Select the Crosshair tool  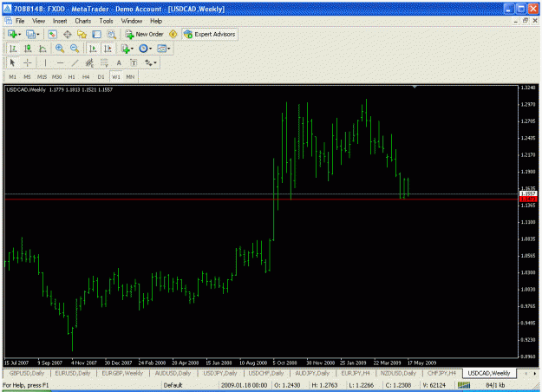click(27, 63)
